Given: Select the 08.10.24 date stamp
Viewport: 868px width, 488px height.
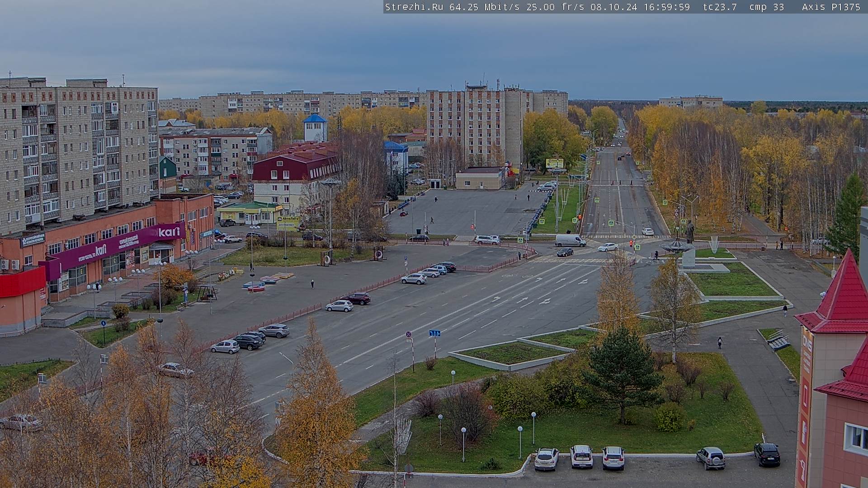Looking at the screenshot, I should tap(613, 7).
